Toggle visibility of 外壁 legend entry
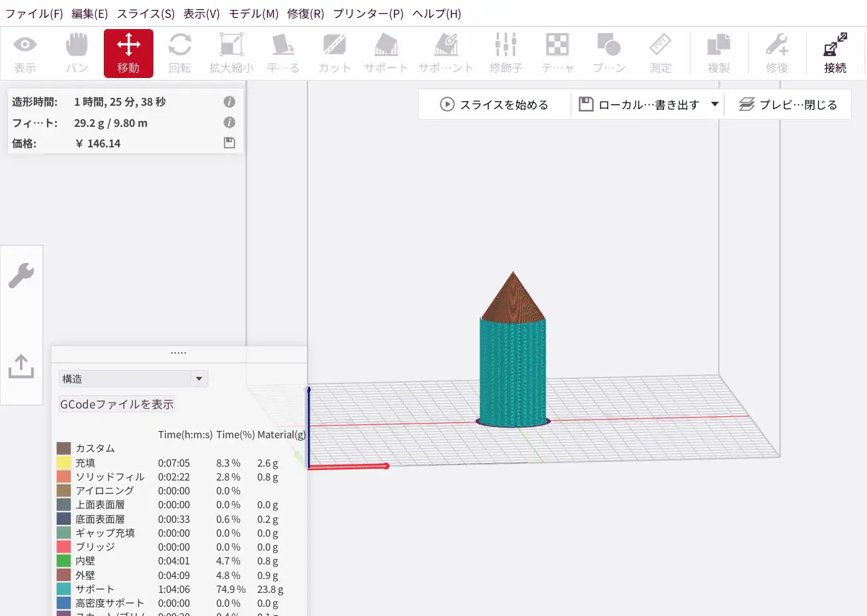The height and width of the screenshot is (616, 867). click(64, 575)
